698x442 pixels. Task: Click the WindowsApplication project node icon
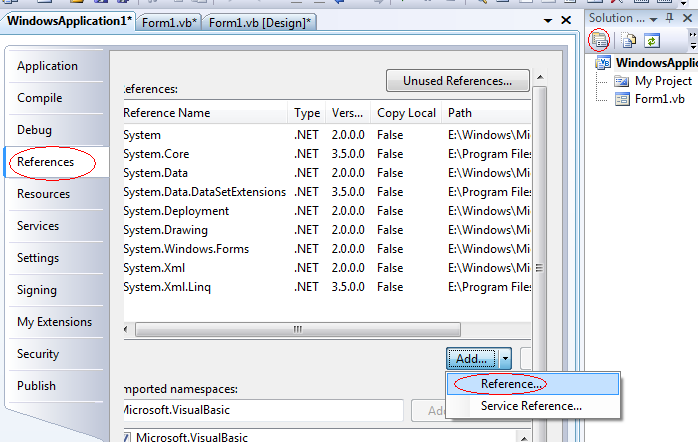604,62
